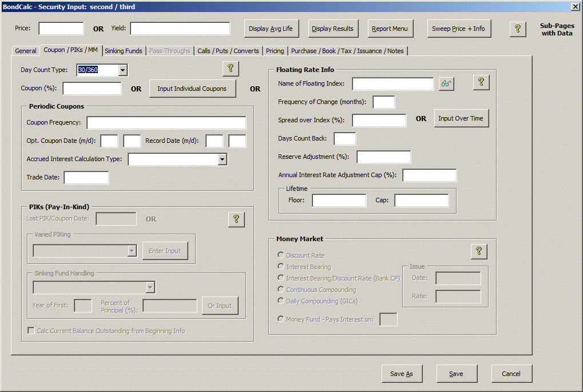The image size is (583, 392).
Task: Open help for the PIKs section
Action: pyautogui.click(x=236, y=219)
